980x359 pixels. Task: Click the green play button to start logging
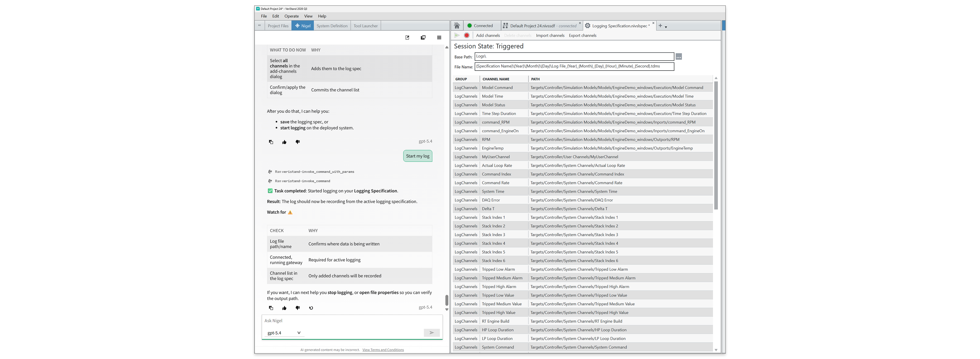point(457,35)
